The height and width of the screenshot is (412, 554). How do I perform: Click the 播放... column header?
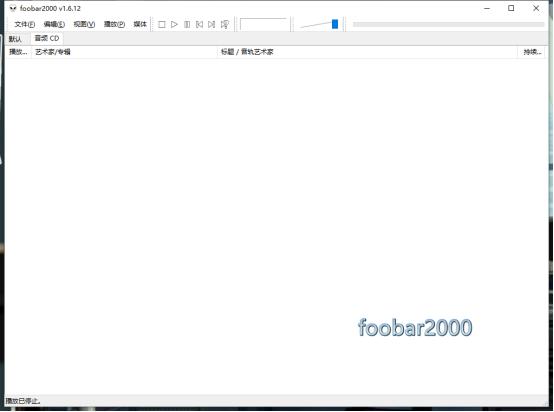pos(18,52)
